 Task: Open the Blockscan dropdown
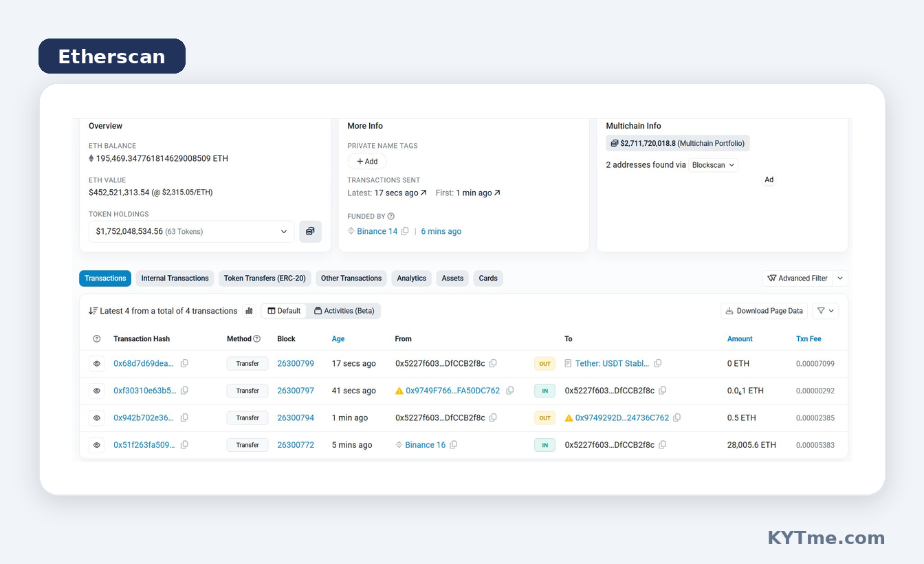tap(714, 165)
